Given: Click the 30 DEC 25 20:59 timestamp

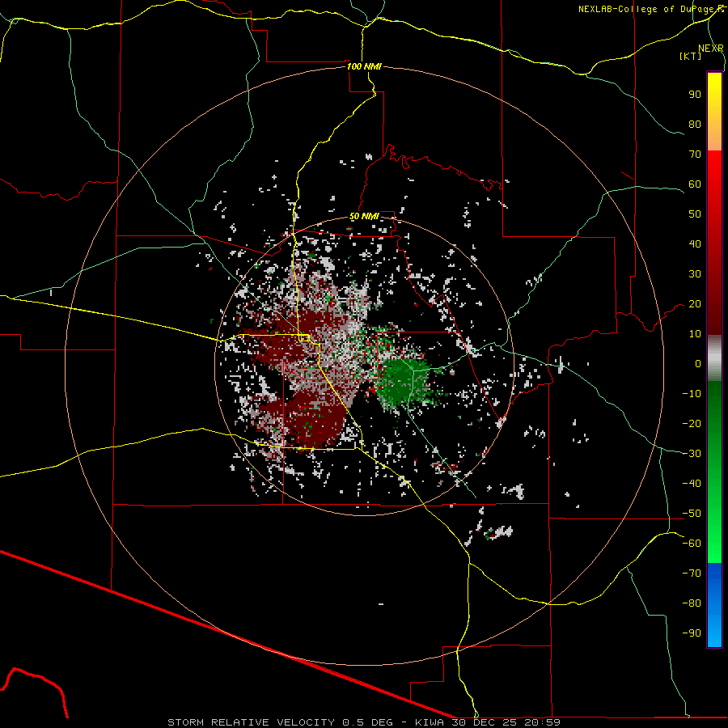Looking at the screenshot, I should click(506, 722).
